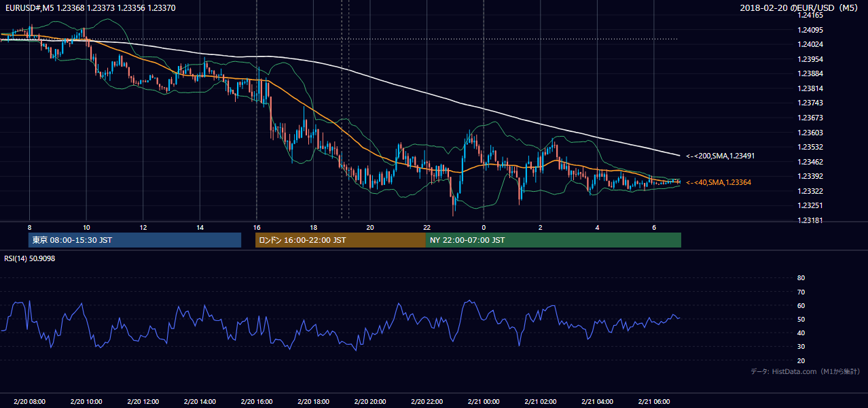Click the 2/20 10:00 time axis label
Image resolution: width=868 pixels, height=408 pixels.
86,401
